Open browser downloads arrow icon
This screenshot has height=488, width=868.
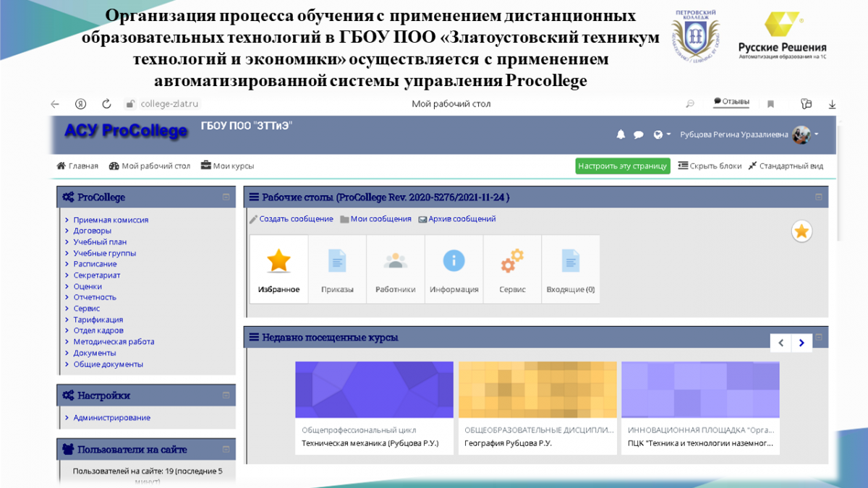coord(833,104)
